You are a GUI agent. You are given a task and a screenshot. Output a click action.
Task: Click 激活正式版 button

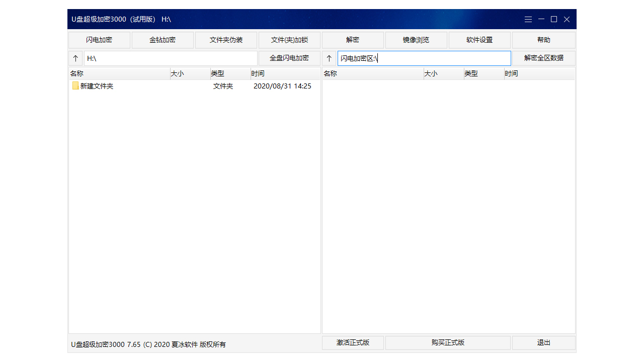[x=353, y=343]
